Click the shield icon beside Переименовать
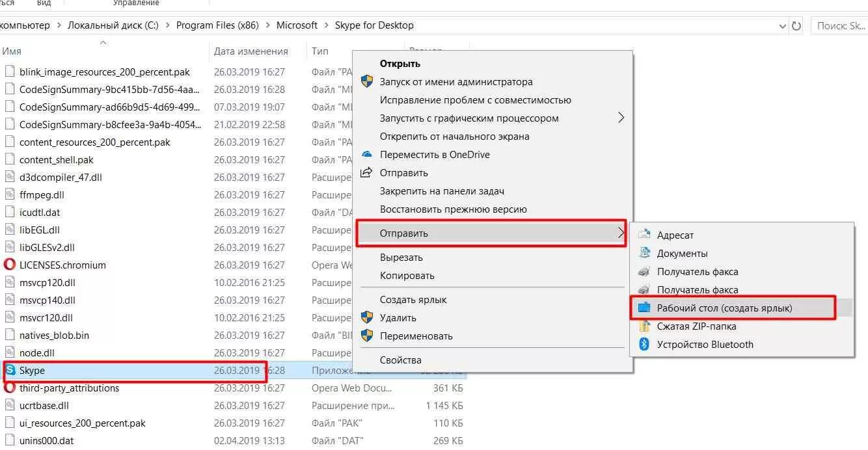Viewport: 868px width, 450px height. point(367,336)
